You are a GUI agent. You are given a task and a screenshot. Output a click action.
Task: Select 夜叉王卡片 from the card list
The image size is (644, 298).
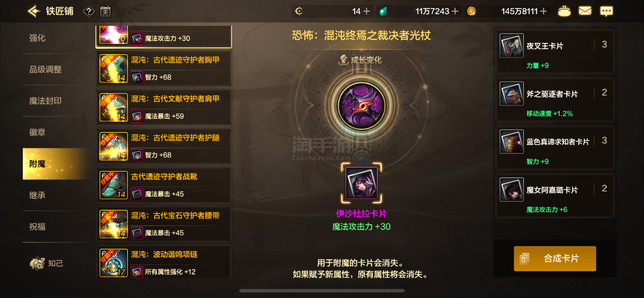click(x=555, y=52)
